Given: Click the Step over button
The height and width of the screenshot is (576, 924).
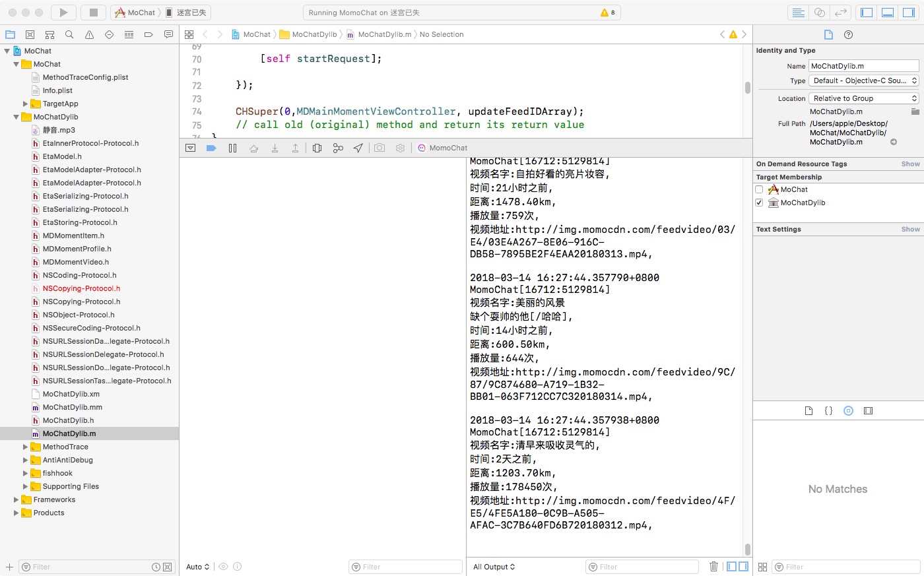Looking at the screenshot, I should (253, 148).
